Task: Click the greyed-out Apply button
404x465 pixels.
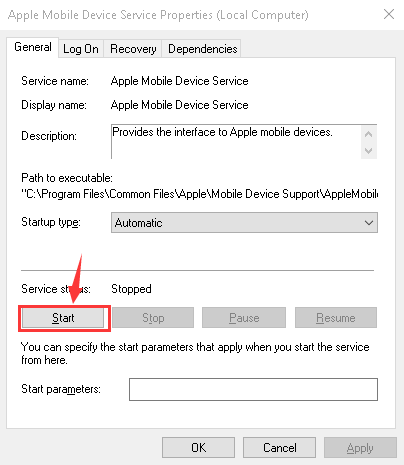Action: coord(360,448)
